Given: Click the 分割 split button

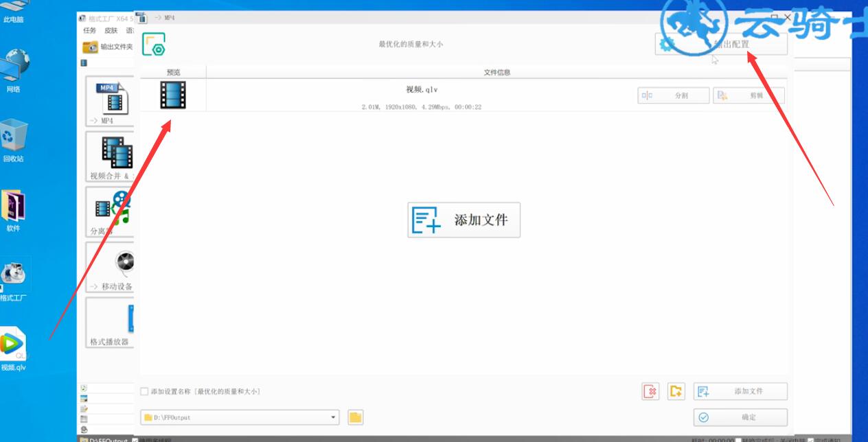Looking at the screenshot, I should click(x=673, y=95).
